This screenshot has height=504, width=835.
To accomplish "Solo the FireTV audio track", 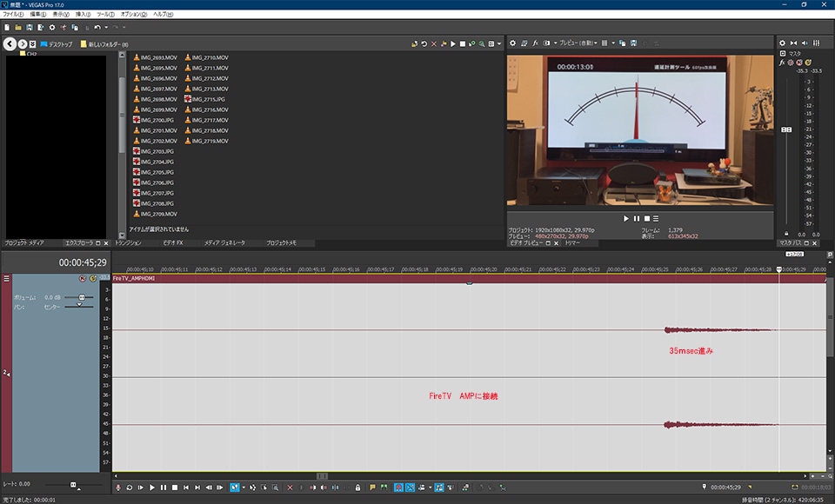I will [x=93, y=279].
